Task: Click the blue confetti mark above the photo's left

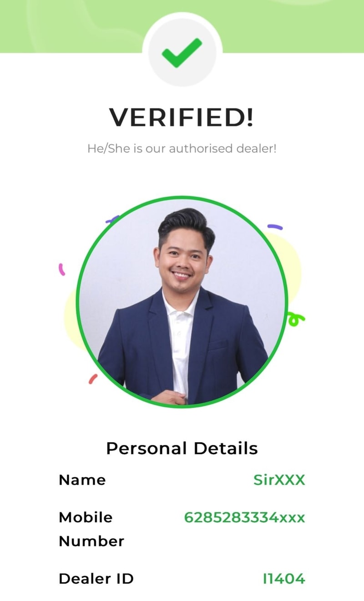Action: pyautogui.click(x=111, y=219)
